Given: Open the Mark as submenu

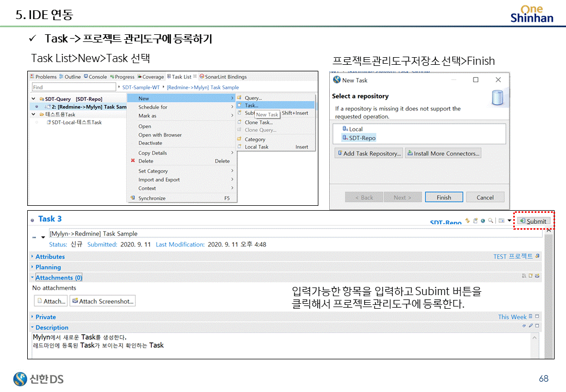Looking at the screenshot, I should pos(182,115).
